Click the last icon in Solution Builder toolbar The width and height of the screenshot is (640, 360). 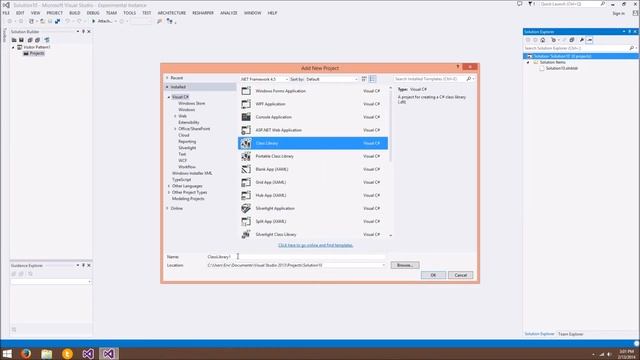47,40
